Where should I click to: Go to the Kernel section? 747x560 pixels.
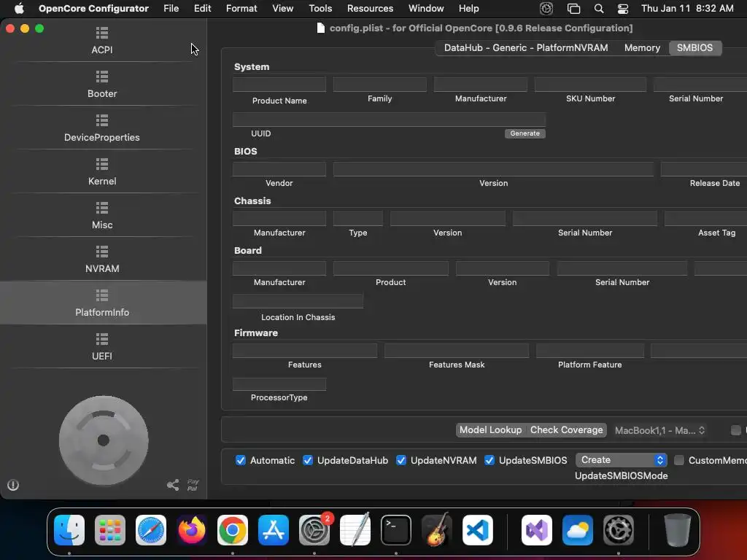tap(102, 172)
